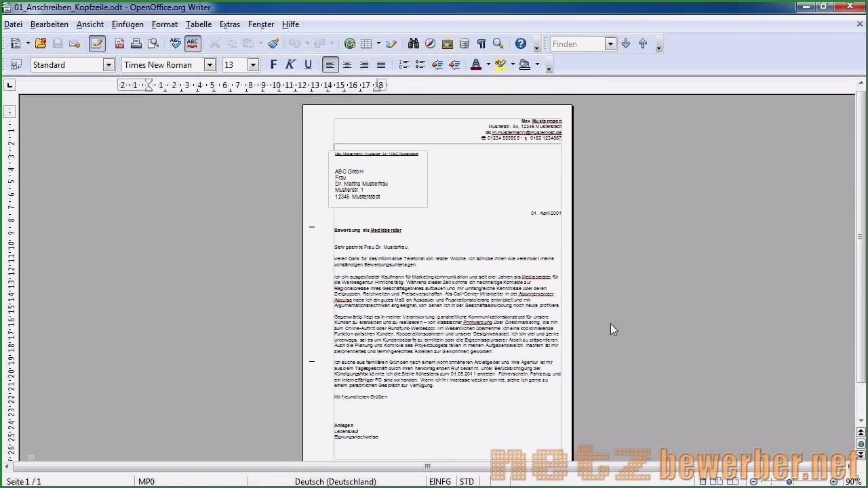This screenshot has width=868, height=488.
Task: Toggle nonprinting characters pilcrow button
Action: pyautogui.click(x=481, y=44)
